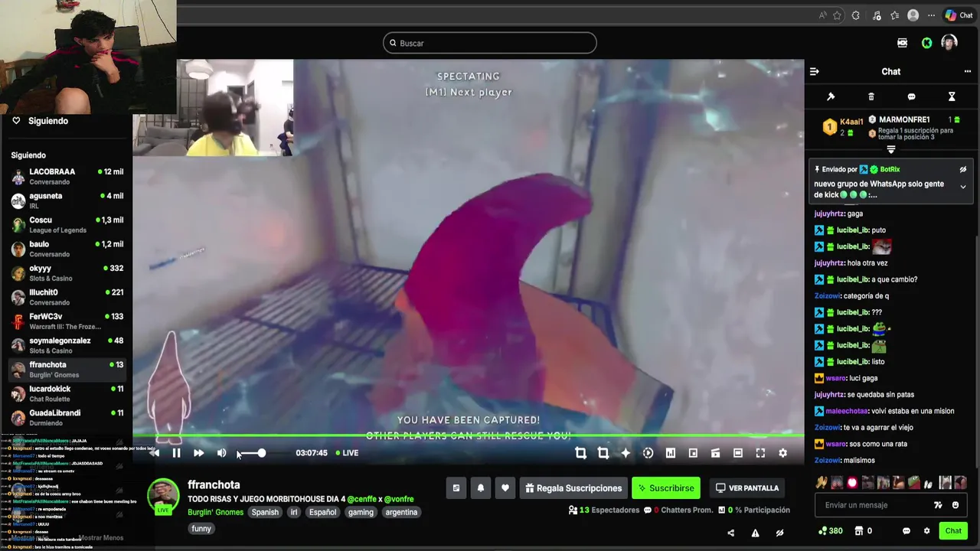Open FerWC3v channel in sidebar
Screen dimensions: 980x551
tap(67, 321)
